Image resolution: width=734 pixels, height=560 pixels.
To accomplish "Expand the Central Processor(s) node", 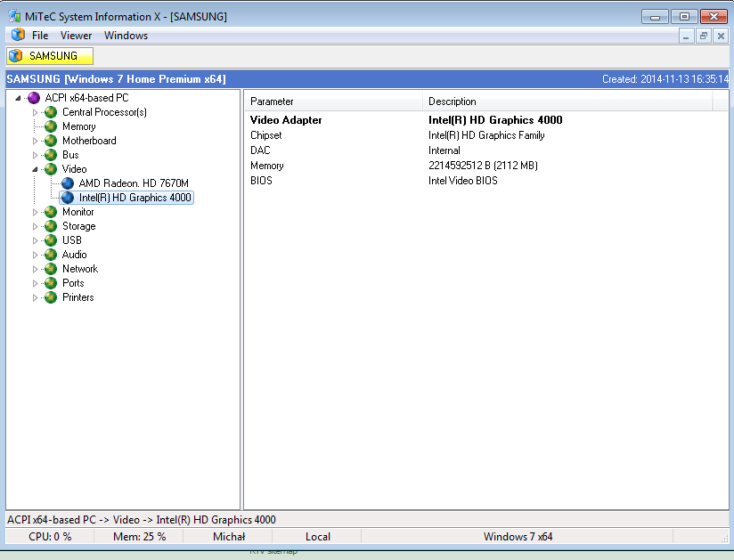I will point(35,112).
